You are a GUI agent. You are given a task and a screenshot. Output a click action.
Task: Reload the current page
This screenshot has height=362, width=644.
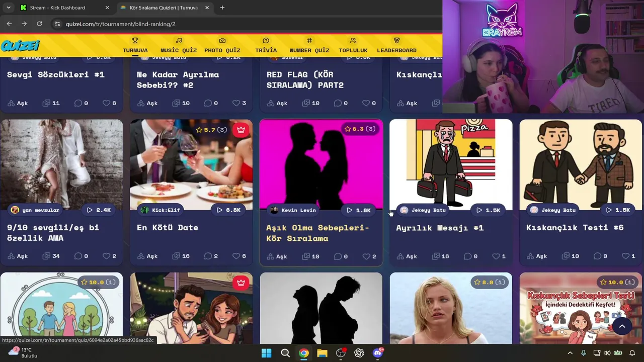click(39, 24)
